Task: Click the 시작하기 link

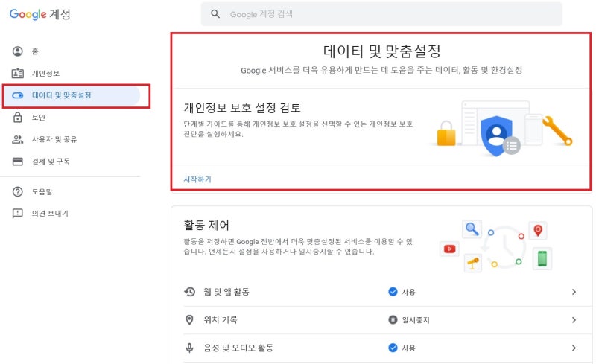Action: [197, 179]
